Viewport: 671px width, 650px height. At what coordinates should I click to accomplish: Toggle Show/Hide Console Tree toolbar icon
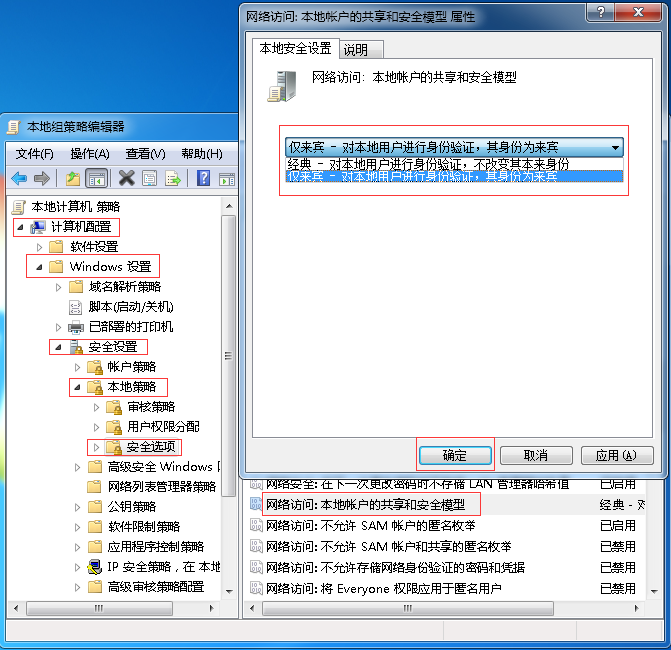[97, 178]
